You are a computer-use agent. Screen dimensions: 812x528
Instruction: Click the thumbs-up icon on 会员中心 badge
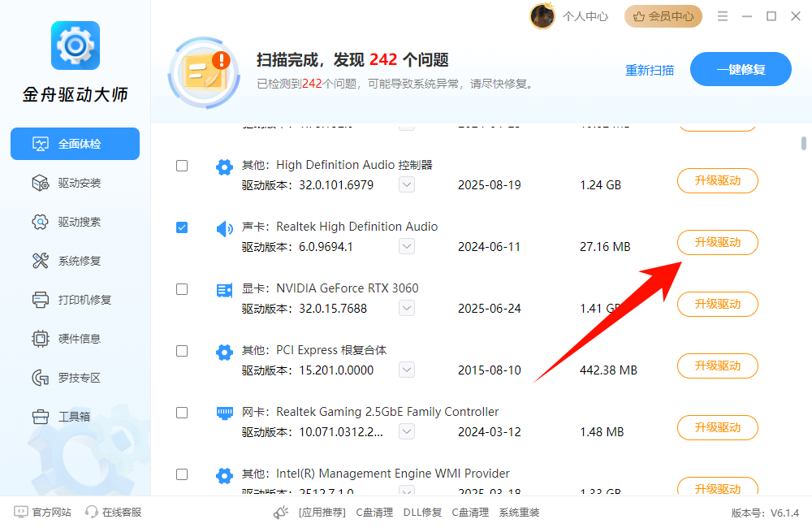(x=639, y=16)
